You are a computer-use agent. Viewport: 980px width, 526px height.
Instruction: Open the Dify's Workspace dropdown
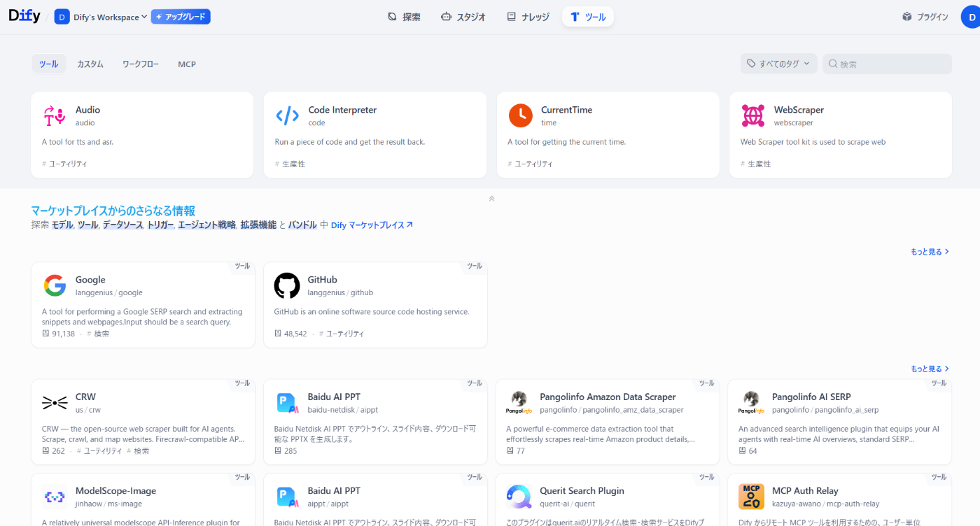click(101, 17)
